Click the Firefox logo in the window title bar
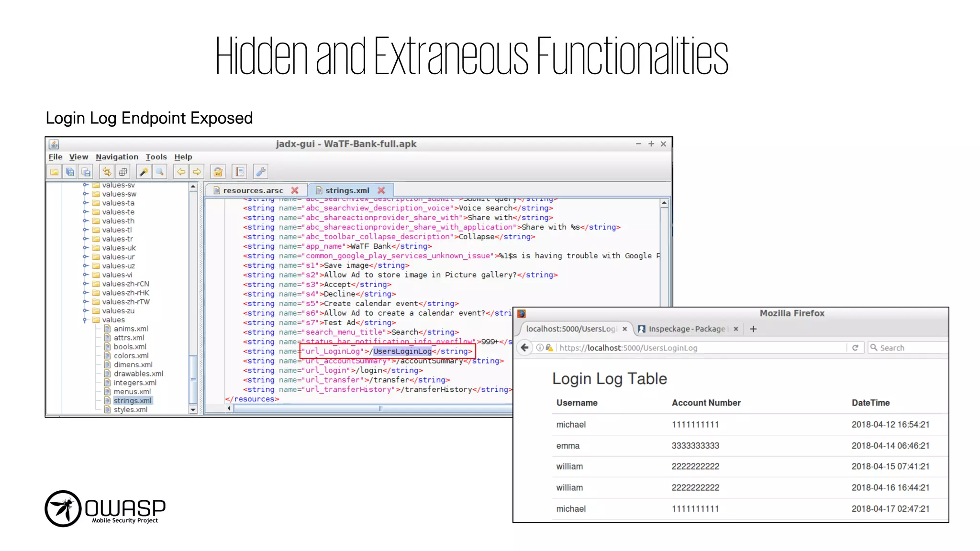980x551 pixels. [522, 314]
